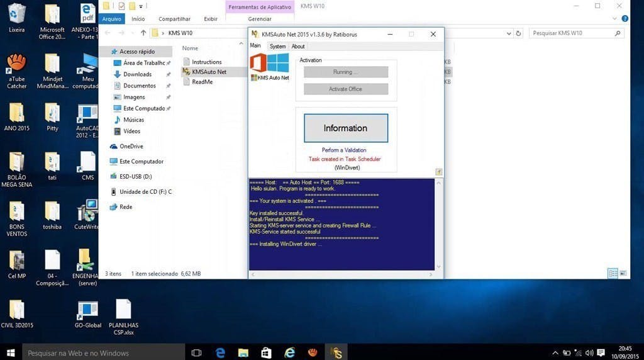Expand the Explorer address history dropdown
Image resolution: width=644 pixels, height=360 pixels.
509,33
